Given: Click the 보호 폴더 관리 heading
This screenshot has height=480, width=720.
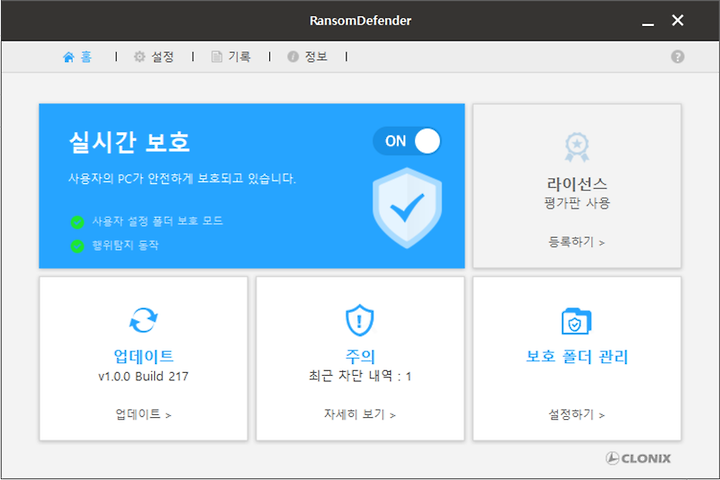Looking at the screenshot, I should (577, 356).
